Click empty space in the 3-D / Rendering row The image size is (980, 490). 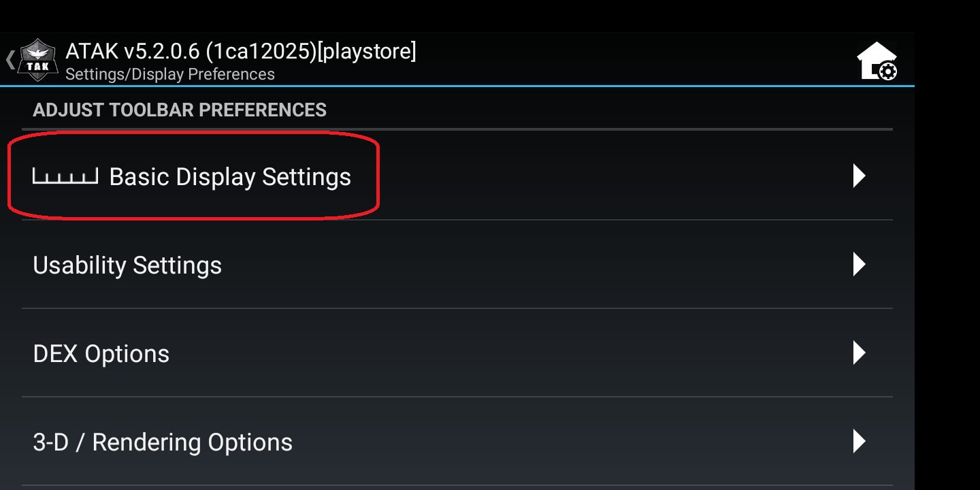click(x=544, y=441)
